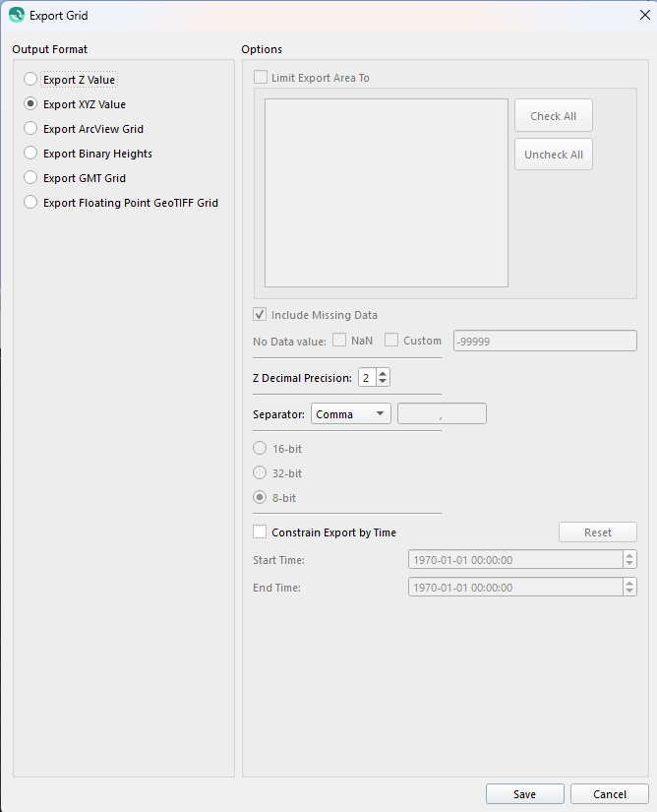
Task: Check the Custom no-data value option
Action: coord(391,341)
